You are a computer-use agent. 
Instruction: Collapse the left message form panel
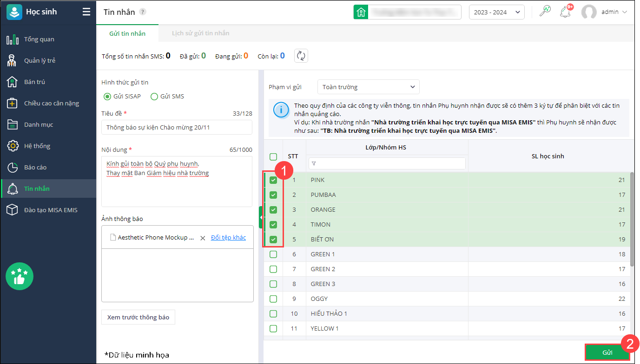click(x=261, y=217)
